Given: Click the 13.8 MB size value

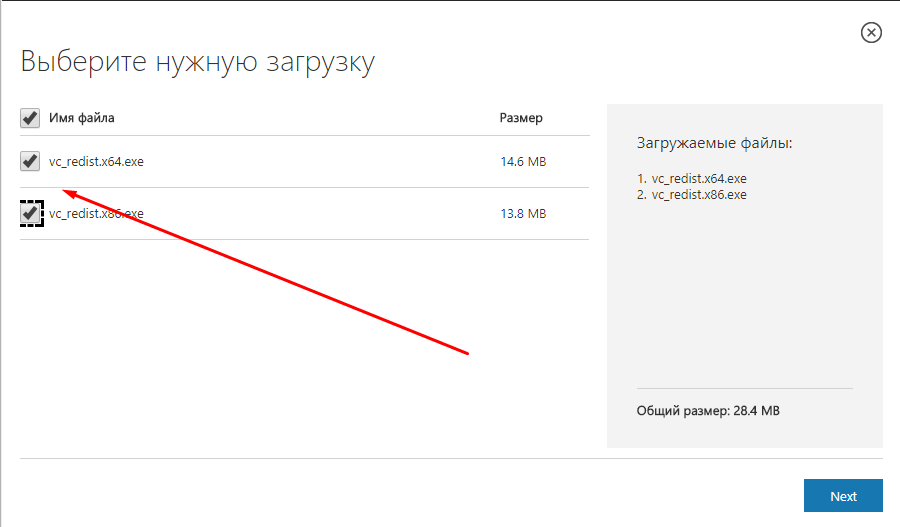Looking at the screenshot, I should coord(523,213).
